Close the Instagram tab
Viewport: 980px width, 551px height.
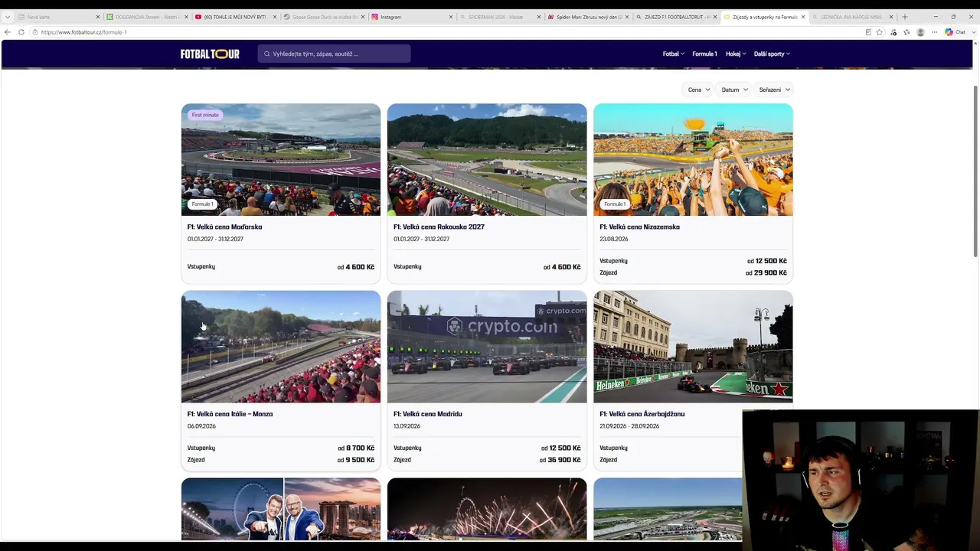click(x=451, y=17)
